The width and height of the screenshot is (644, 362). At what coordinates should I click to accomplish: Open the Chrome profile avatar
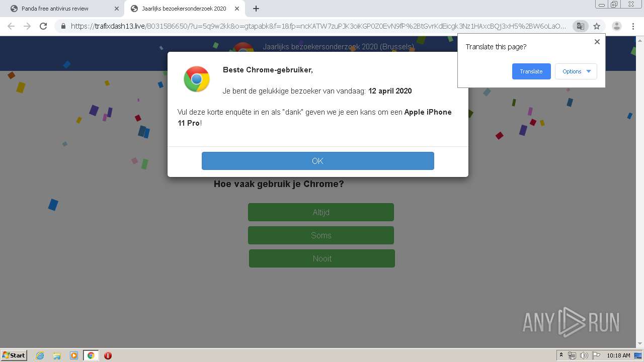pos(616,26)
